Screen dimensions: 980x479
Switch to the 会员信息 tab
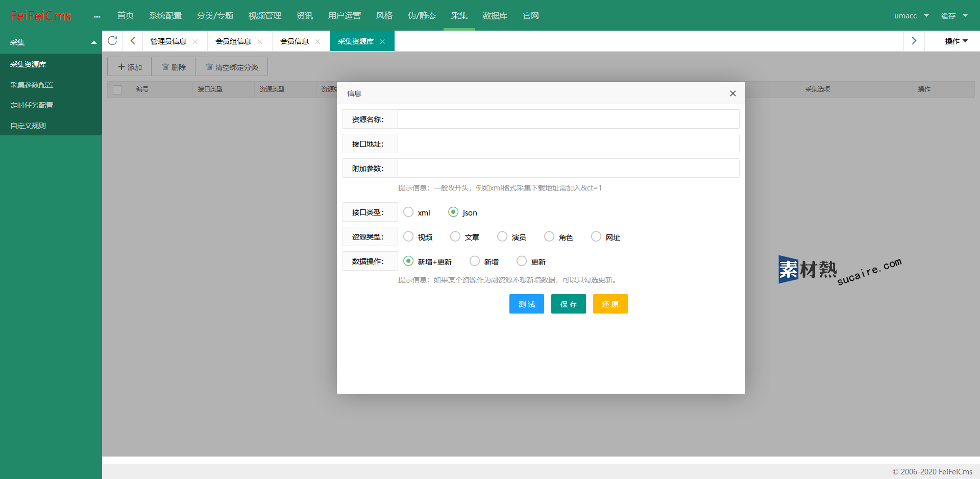click(x=295, y=41)
